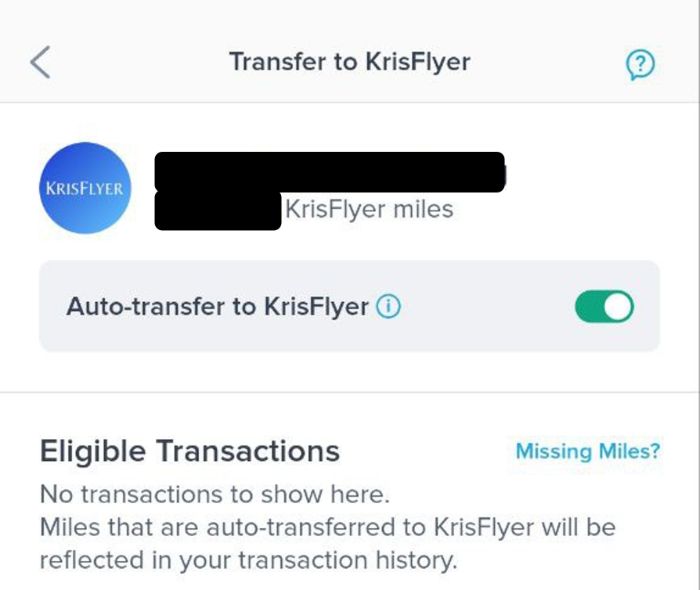The image size is (700, 590).
Task: Click the 'No transactions to show here' message
Action: [214, 494]
